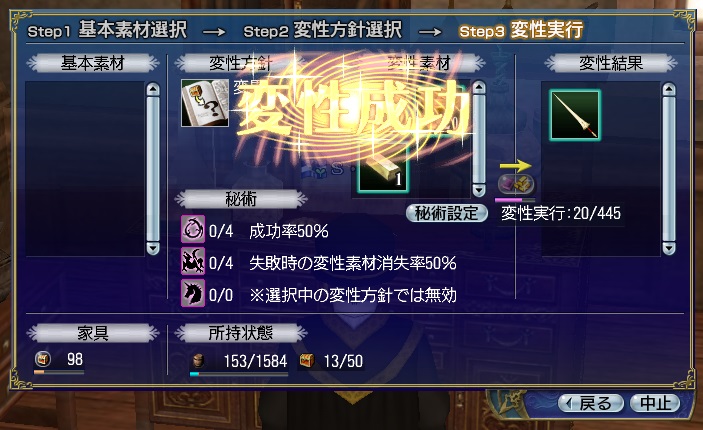
Task: Click the 中止 cancel button
Action: 655,404
